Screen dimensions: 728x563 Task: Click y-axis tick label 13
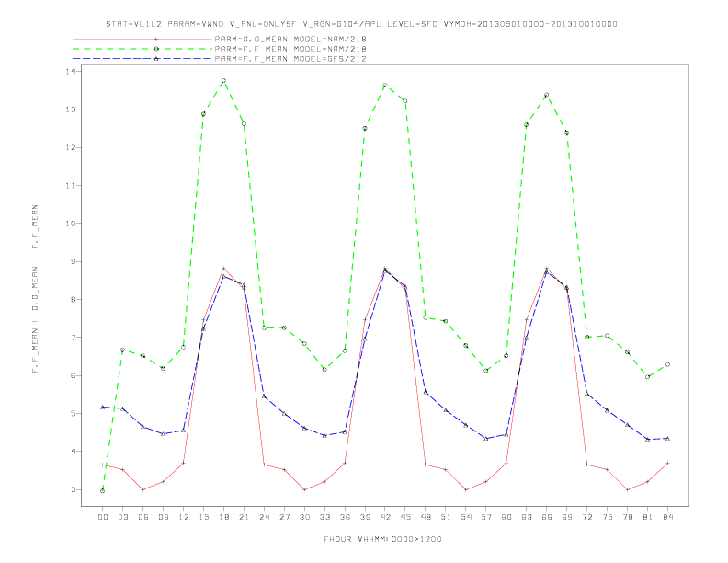[71, 109]
